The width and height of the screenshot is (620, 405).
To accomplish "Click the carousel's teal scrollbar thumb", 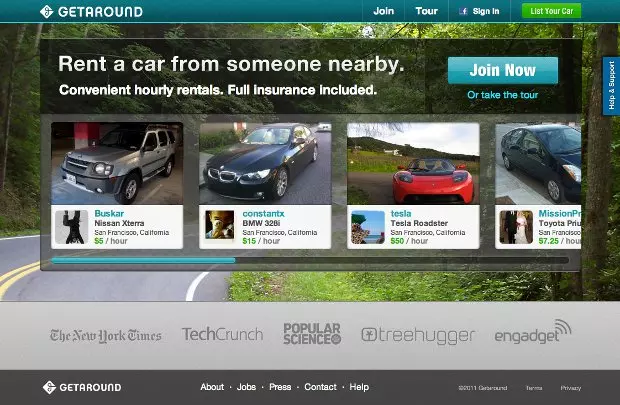I will tap(143, 261).
